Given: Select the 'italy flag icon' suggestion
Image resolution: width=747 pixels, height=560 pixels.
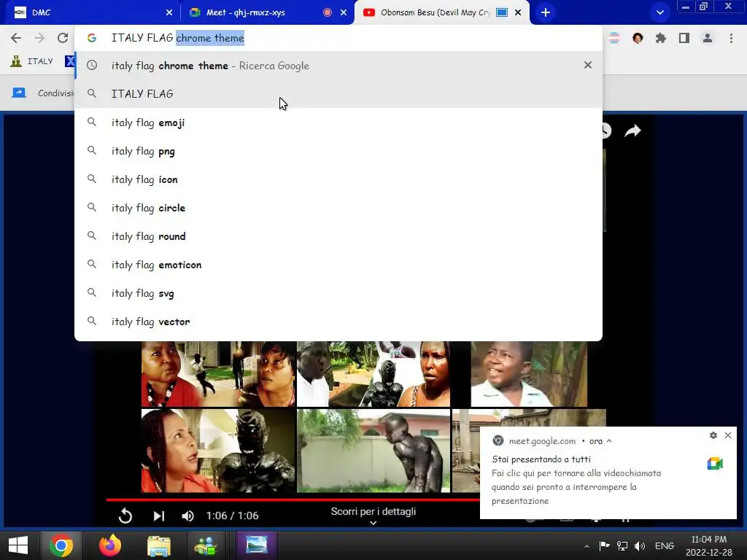Looking at the screenshot, I should point(338,179).
